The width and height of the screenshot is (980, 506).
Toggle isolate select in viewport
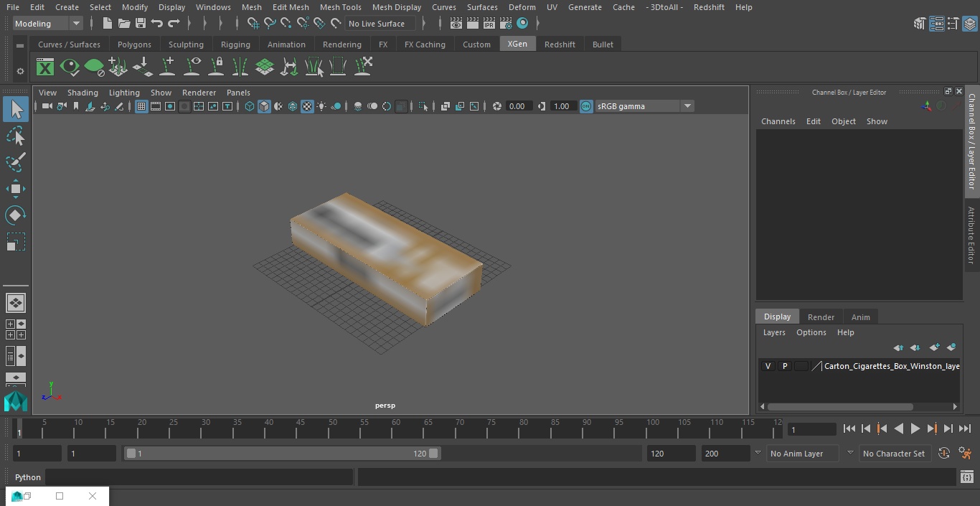tap(423, 106)
